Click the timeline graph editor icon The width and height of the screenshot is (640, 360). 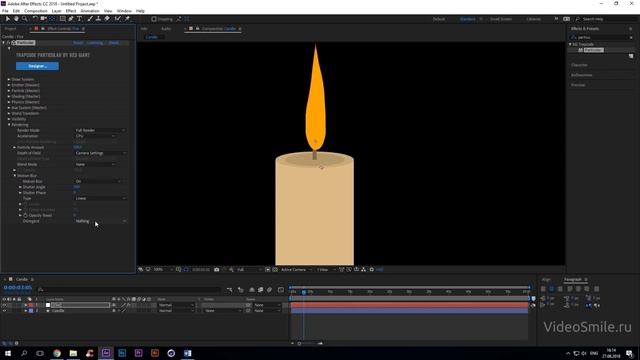pyautogui.click(x=281, y=290)
